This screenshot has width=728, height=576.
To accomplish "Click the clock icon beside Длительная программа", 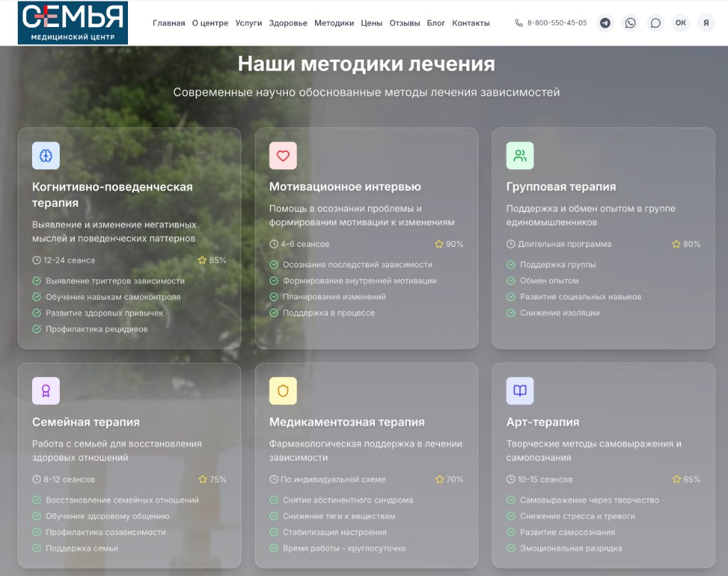I will tap(510, 244).
